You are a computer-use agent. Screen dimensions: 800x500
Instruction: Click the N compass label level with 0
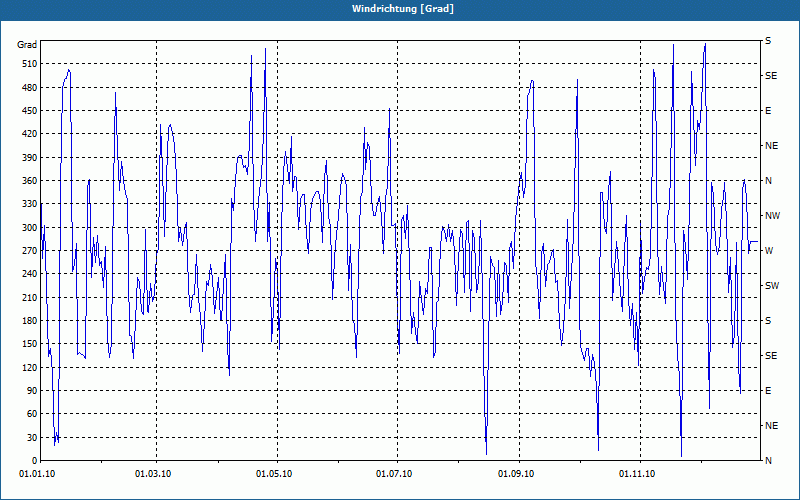click(x=768, y=461)
